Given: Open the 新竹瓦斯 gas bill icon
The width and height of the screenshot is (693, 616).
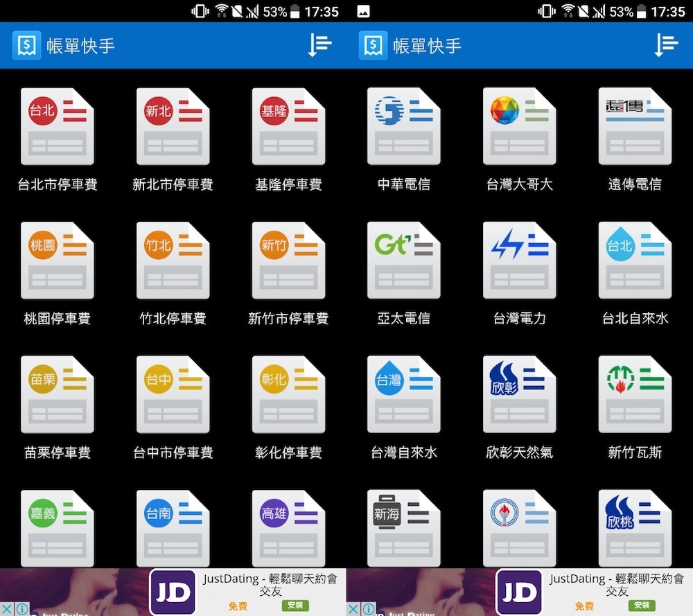Looking at the screenshot, I should [x=635, y=394].
